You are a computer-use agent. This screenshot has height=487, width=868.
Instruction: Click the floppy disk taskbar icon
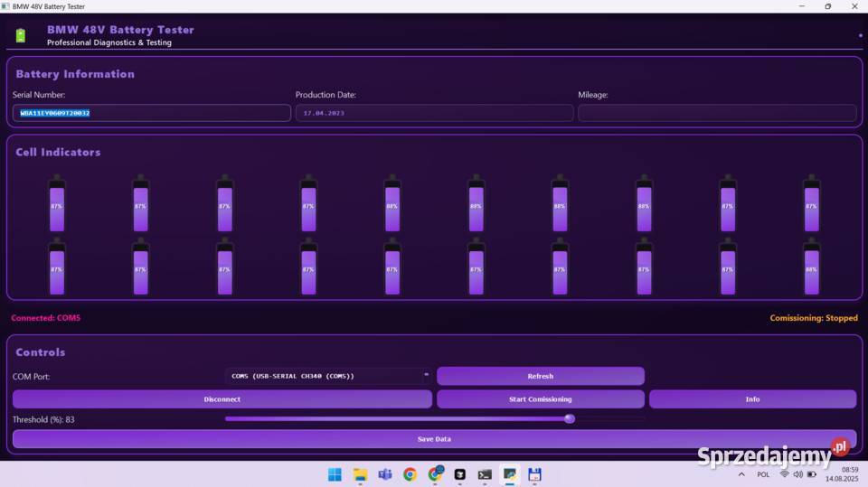534,474
